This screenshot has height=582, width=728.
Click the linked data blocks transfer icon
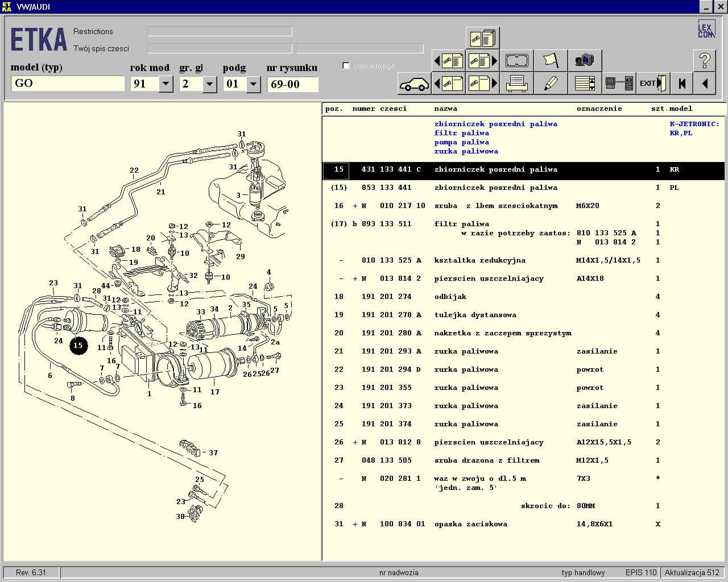pyautogui.click(x=619, y=84)
